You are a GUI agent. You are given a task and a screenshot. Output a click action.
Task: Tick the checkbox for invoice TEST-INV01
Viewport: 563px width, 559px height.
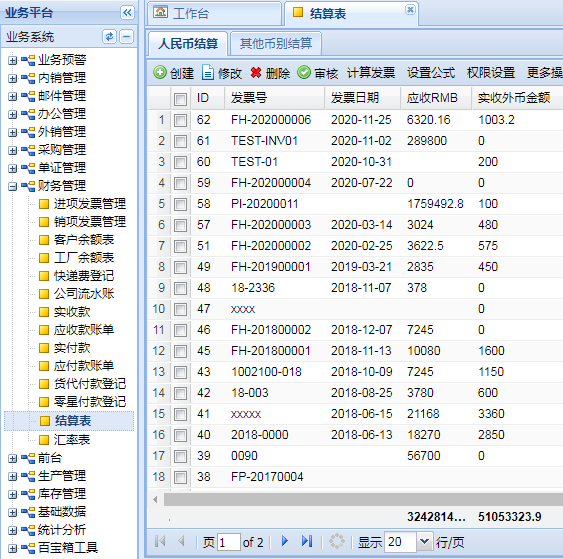tap(180, 141)
